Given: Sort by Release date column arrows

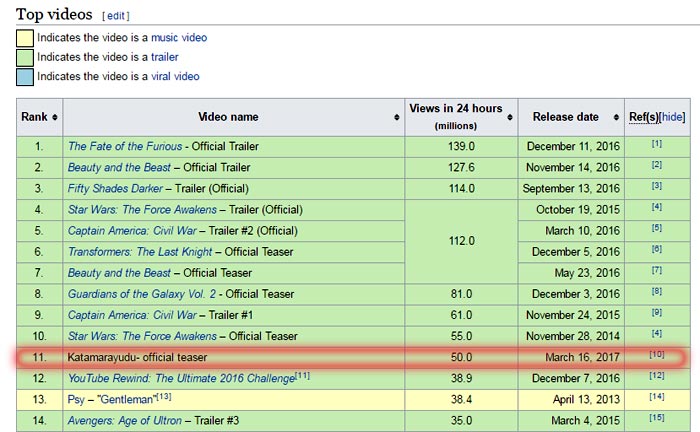Looking at the screenshot, I should coord(616,117).
